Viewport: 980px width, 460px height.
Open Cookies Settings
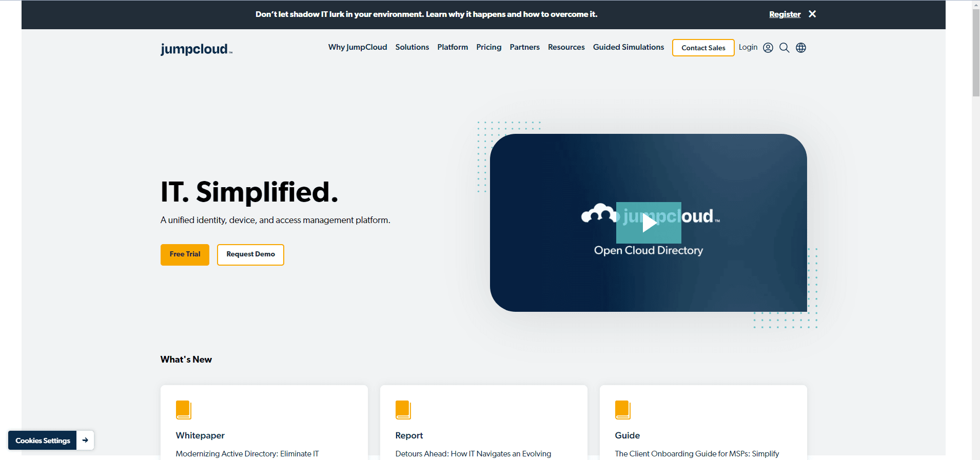43,441
